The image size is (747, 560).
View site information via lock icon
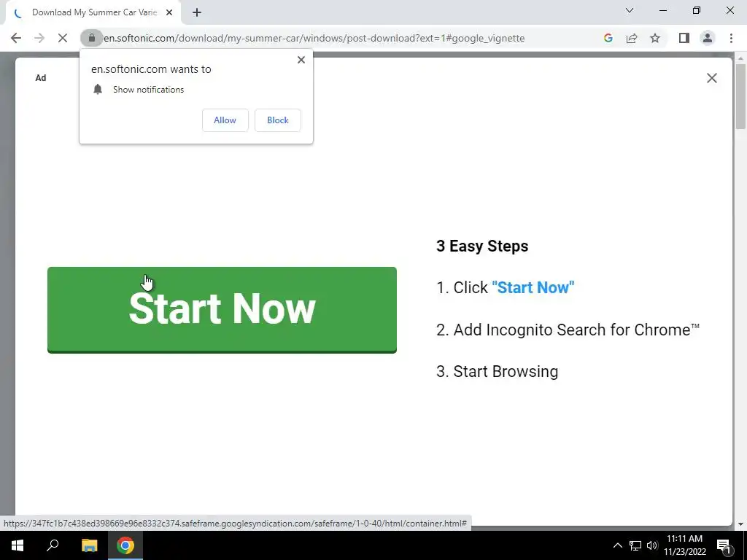point(92,38)
